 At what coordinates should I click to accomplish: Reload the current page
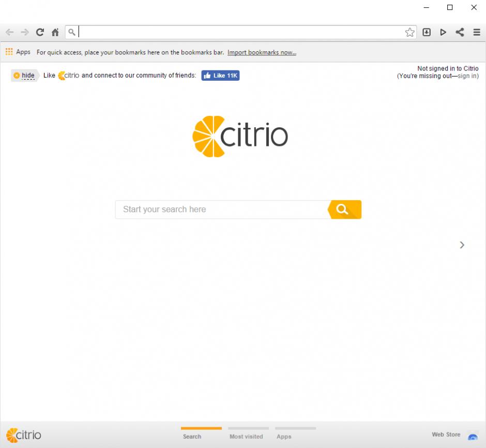tap(40, 32)
